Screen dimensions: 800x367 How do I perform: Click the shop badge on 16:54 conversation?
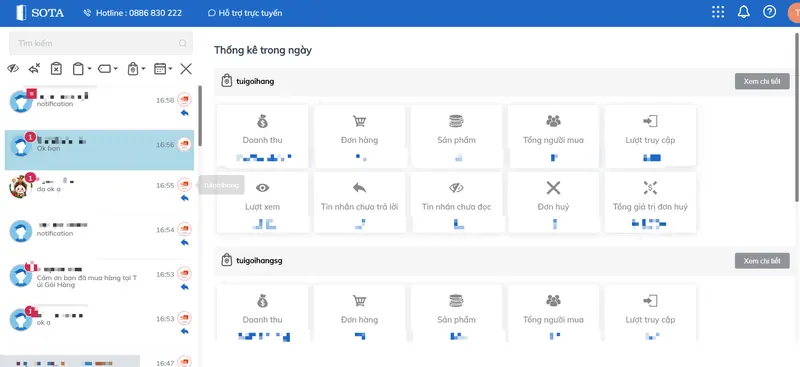184,229
